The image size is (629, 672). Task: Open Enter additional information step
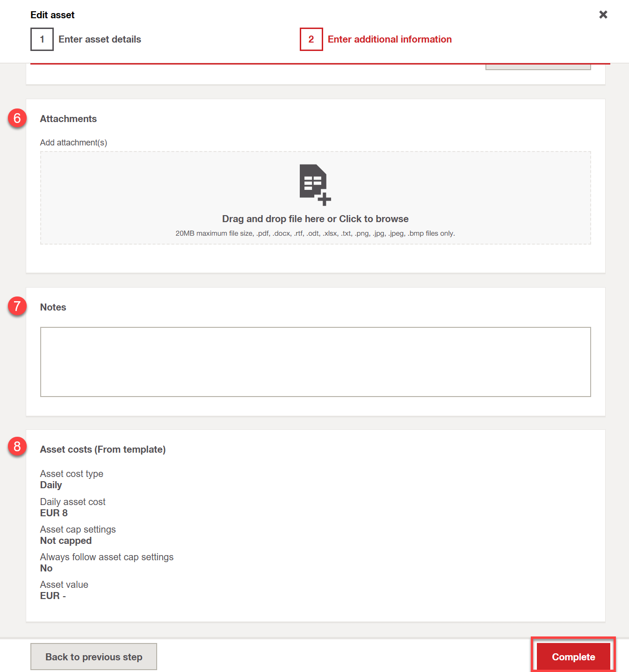[x=389, y=39]
